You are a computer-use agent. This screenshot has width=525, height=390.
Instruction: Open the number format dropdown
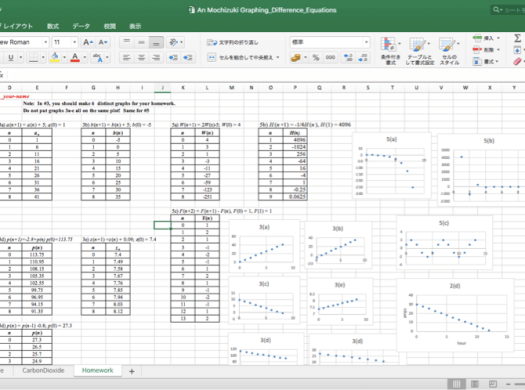(366, 42)
